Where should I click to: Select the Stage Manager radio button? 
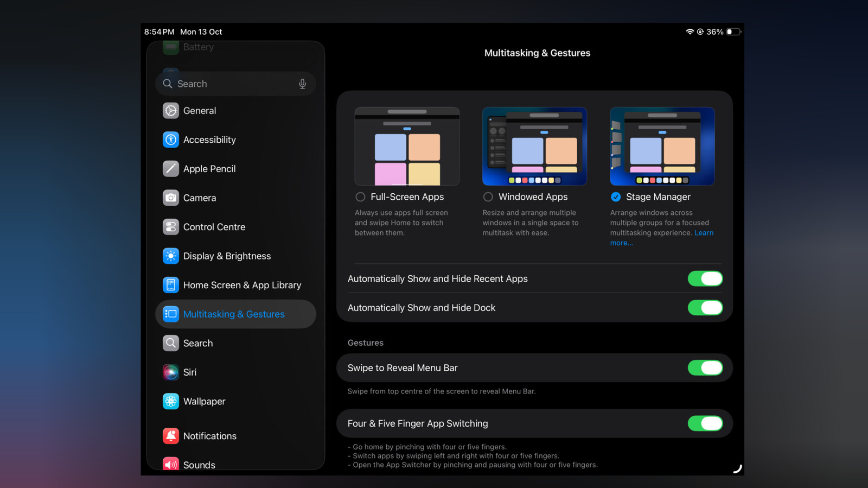[616, 197]
